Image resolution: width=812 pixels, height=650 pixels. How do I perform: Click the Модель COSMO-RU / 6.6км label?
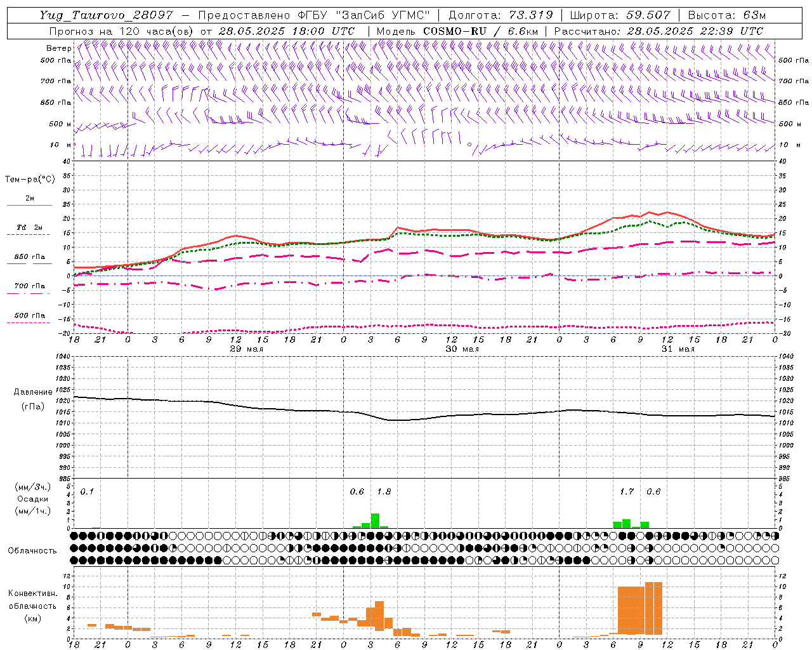457,31
